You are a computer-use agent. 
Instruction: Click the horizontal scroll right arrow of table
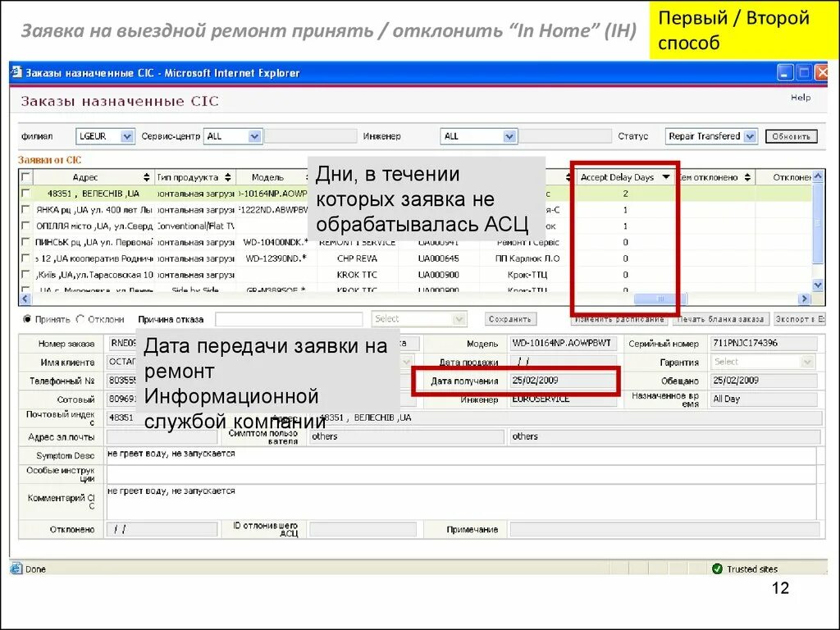(x=804, y=299)
